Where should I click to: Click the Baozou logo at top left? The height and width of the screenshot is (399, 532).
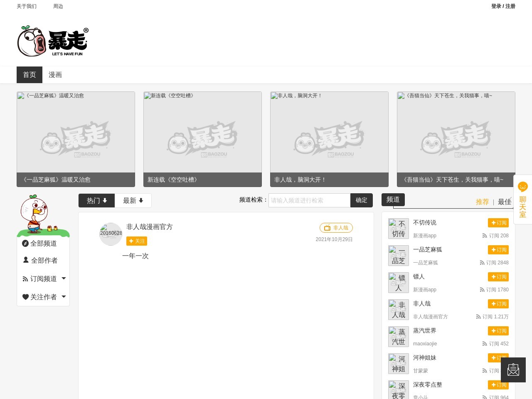click(53, 41)
